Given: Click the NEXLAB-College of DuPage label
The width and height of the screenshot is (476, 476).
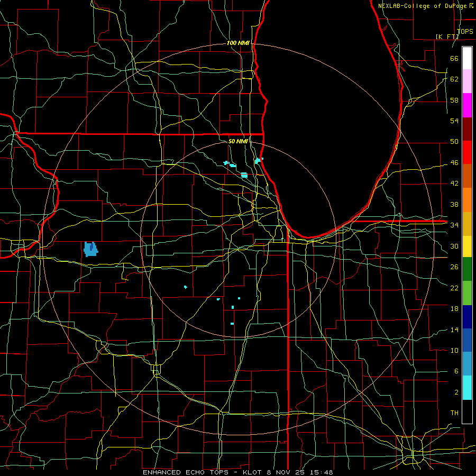Looking at the screenshot, I should [423, 6].
